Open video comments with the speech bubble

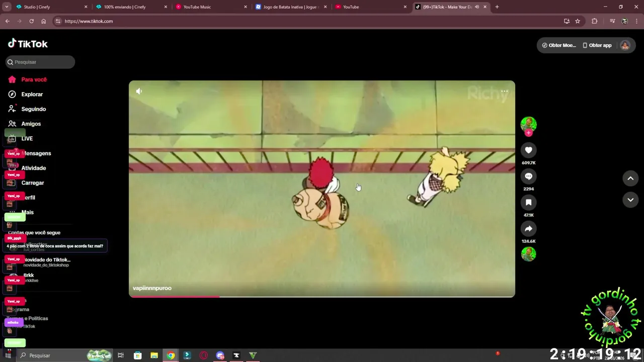(x=528, y=176)
